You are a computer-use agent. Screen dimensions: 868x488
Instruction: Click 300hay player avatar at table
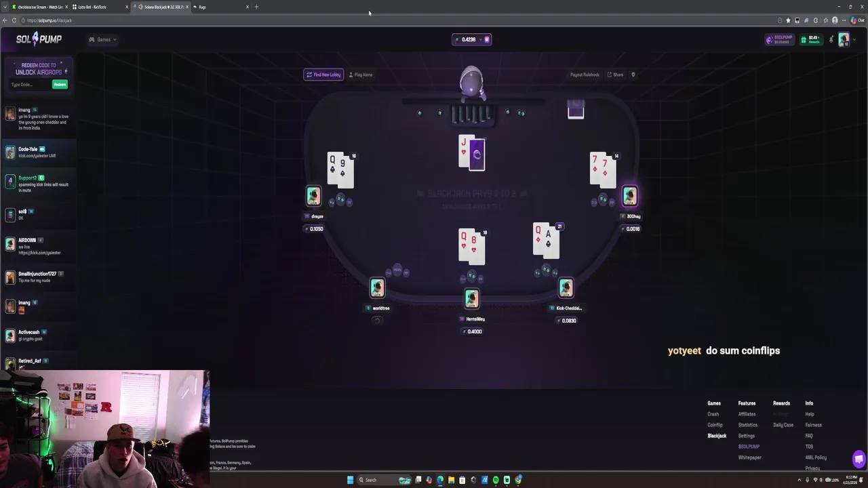(x=630, y=196)
